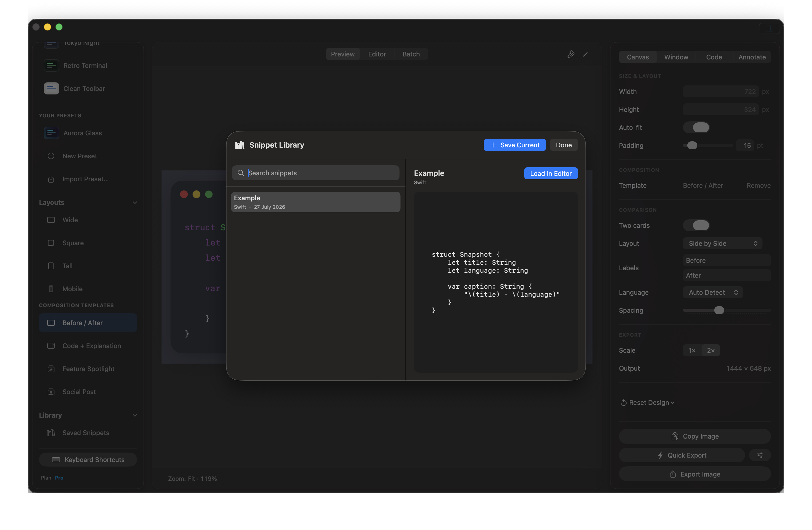The width and height of the screenshot is (812, 530).
Task: Click the New Preset plus icon
Action: (x=51, y=156)
